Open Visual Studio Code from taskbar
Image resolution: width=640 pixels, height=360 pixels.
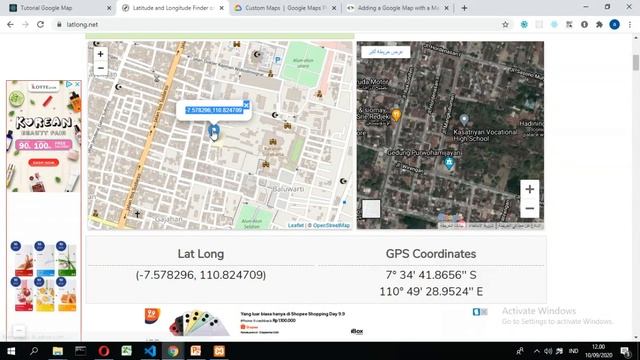point(150,351)
